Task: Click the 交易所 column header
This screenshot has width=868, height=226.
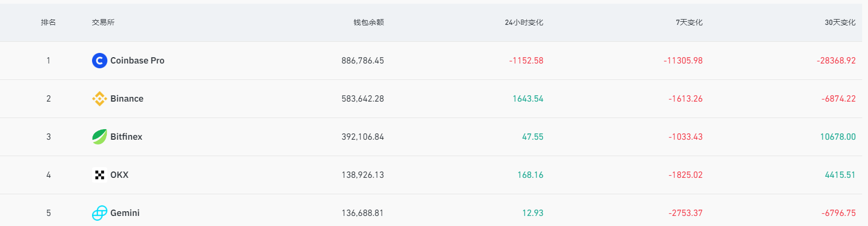Action: click(103, 23)
